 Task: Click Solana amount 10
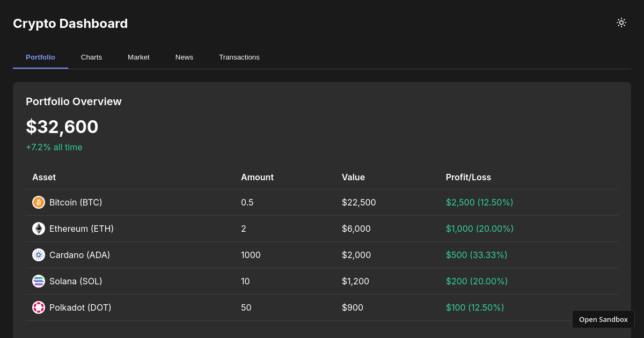point(245,281)
